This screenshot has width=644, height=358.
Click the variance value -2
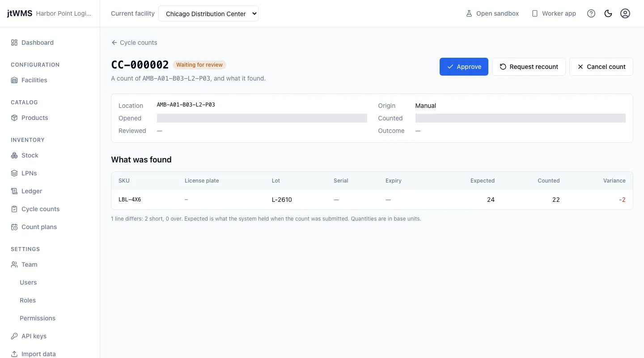(622, 200)
